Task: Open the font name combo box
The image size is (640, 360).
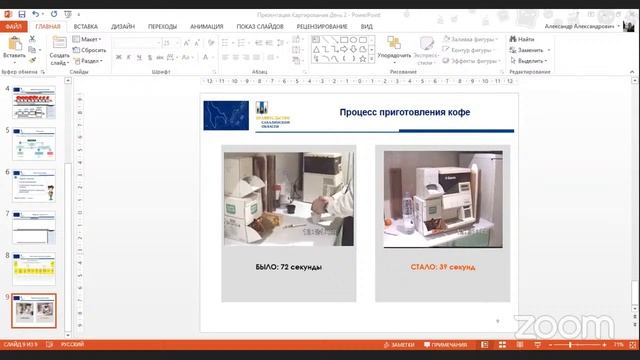Action: [136, 43]
